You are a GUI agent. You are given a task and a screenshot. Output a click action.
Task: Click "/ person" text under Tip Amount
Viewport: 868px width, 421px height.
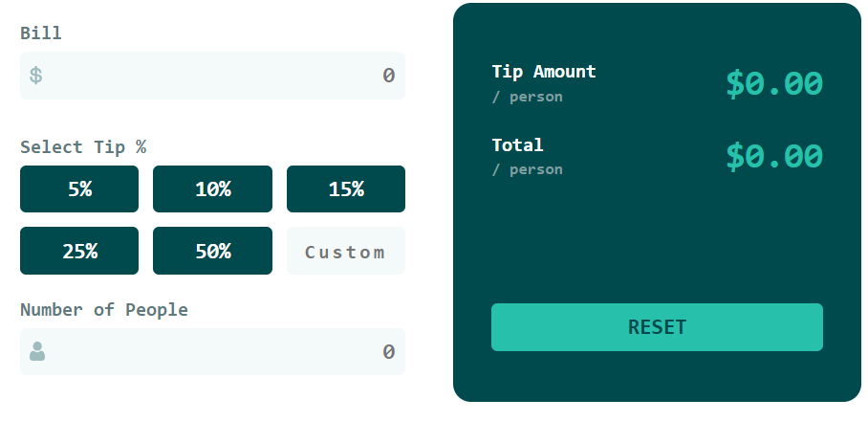tap(527, 97)
